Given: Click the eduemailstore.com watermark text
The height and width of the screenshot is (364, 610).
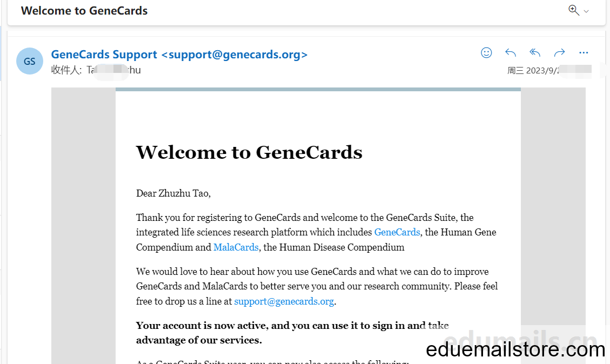Looking at the screenshot, I should pyautogui.click(x=515, y=349).
